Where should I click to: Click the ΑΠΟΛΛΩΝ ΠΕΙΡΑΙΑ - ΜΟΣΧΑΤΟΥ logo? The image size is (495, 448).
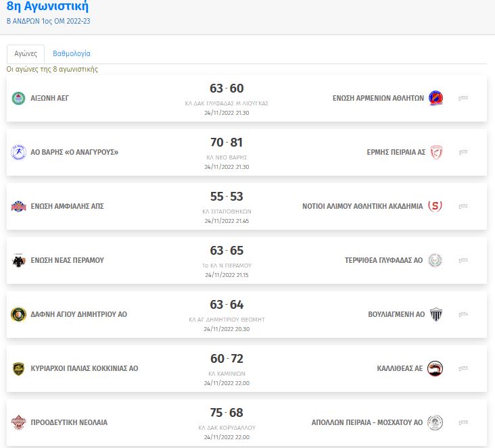pyautogui.click(x=436, y=422)
